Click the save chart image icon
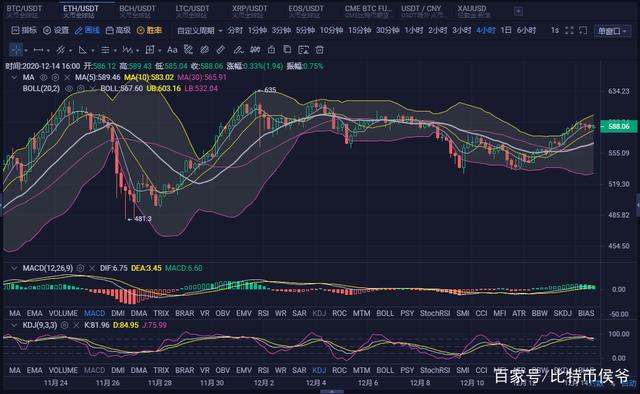Screen dimensions: 640x394 [303, 50]
